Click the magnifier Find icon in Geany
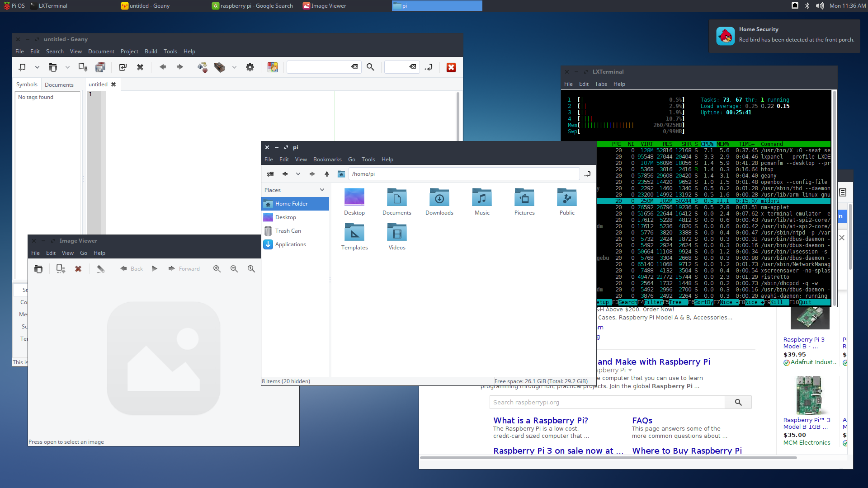This screenshot has width=868, height=488. (370, 67)
